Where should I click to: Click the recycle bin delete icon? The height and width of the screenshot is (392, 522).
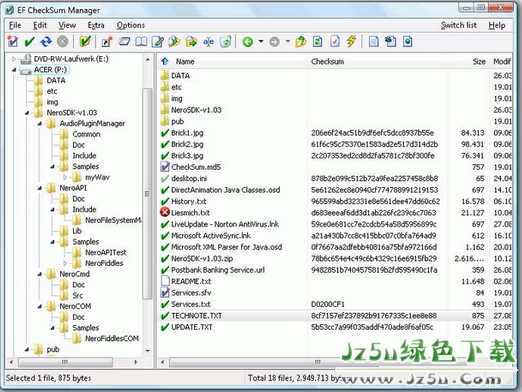click(226, 42)
